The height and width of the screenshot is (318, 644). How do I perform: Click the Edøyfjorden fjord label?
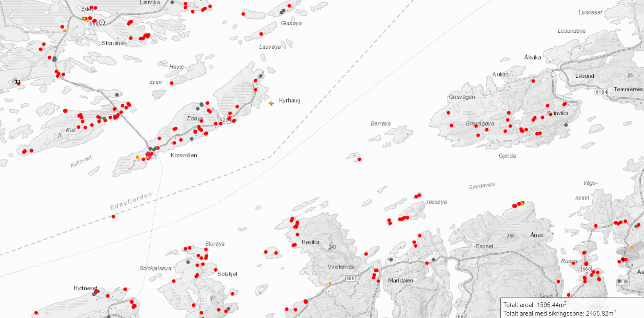(x=131, y=201)
